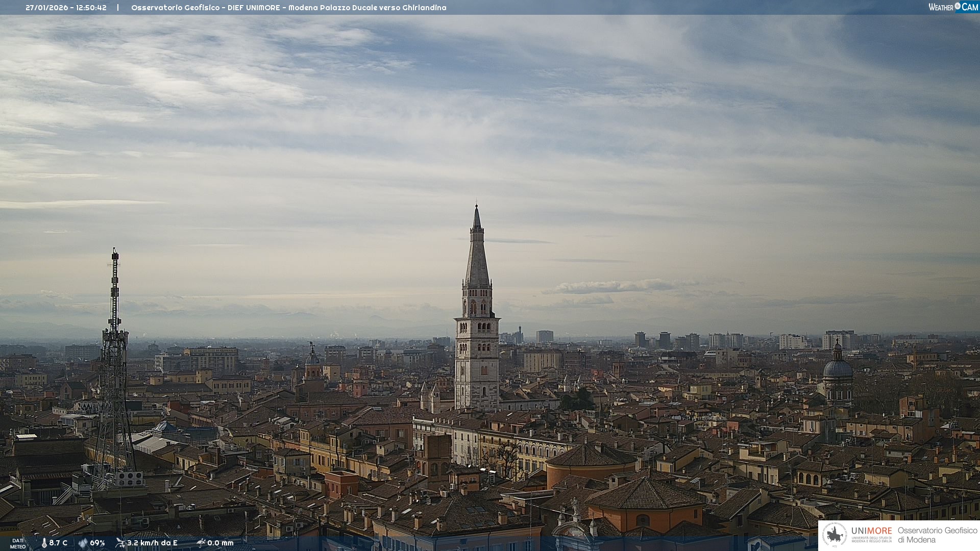The width and height of the screenshot is (980, 551).
Task: Click the UNIMORE university wordmark
Action: point(871,531)
